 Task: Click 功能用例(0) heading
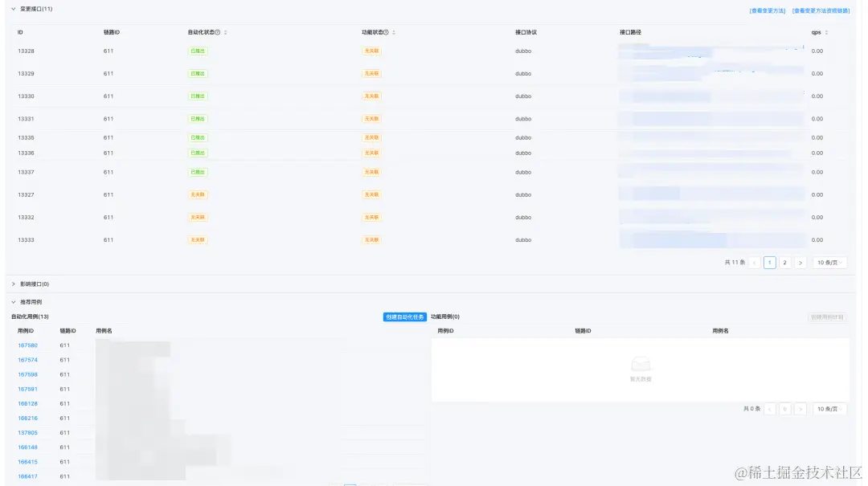coord(445,317)
